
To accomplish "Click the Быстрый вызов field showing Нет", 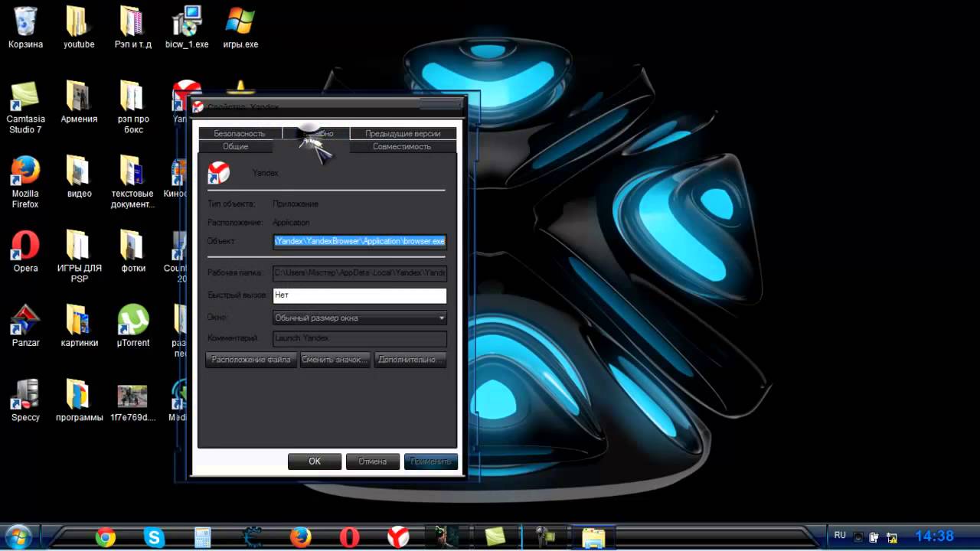I will 360,295.
